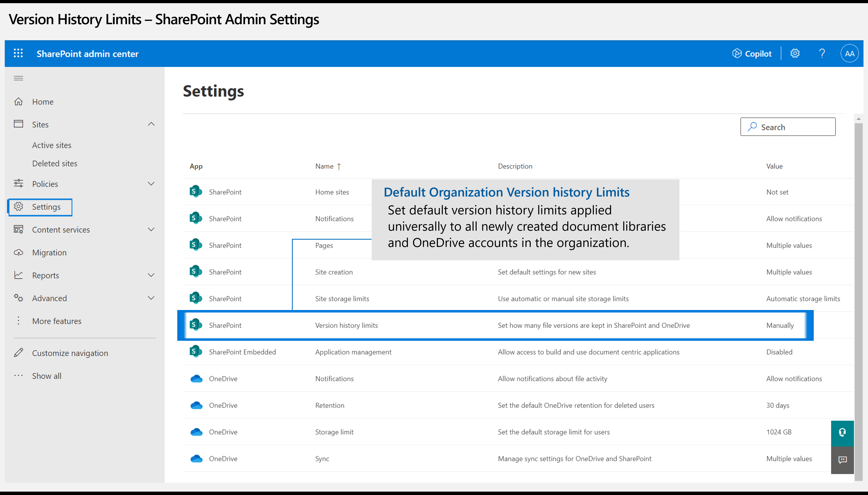Click Show all in the sidebar
This screenshot has width=868, height=495.
click(x=47, y=376)
